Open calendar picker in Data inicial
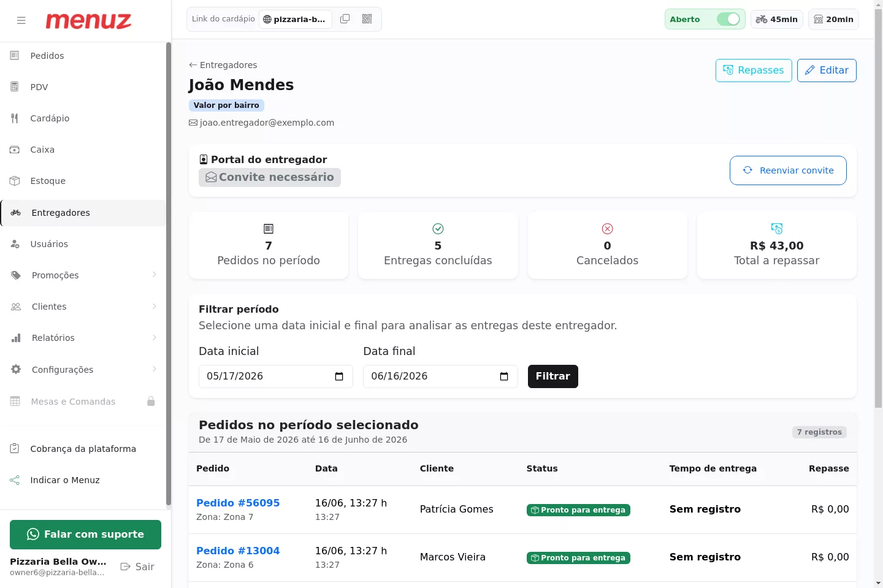Viewport: 883px width, 588px height. [339, 376]
